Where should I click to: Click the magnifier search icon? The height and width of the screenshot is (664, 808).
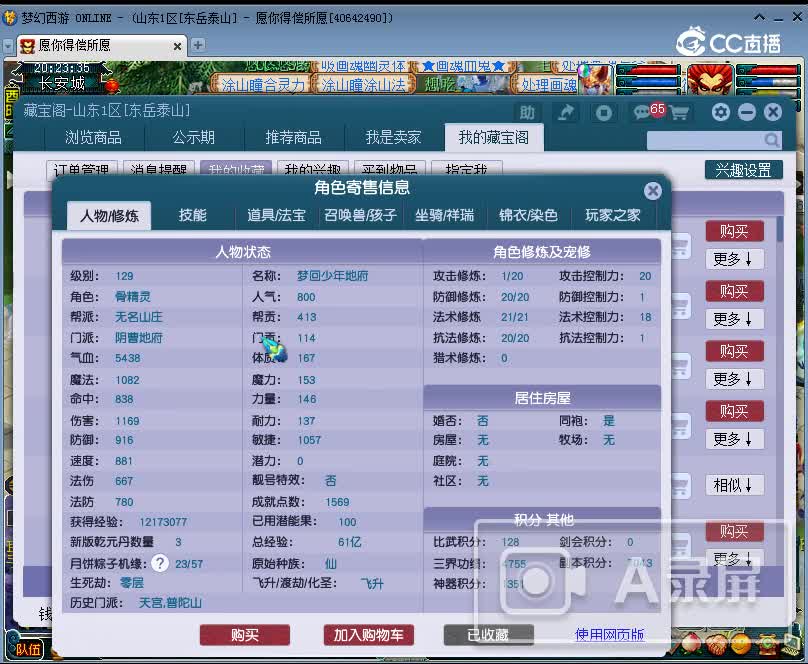point(771,140)
